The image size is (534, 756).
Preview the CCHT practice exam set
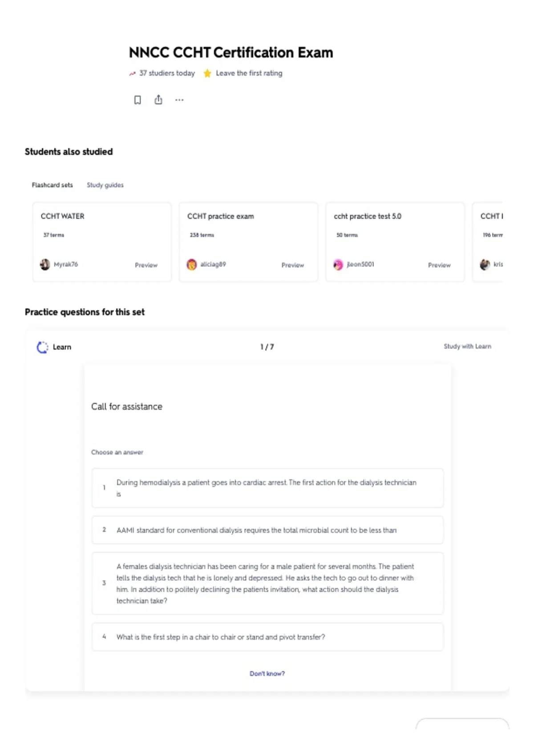(x=293, y=265)
